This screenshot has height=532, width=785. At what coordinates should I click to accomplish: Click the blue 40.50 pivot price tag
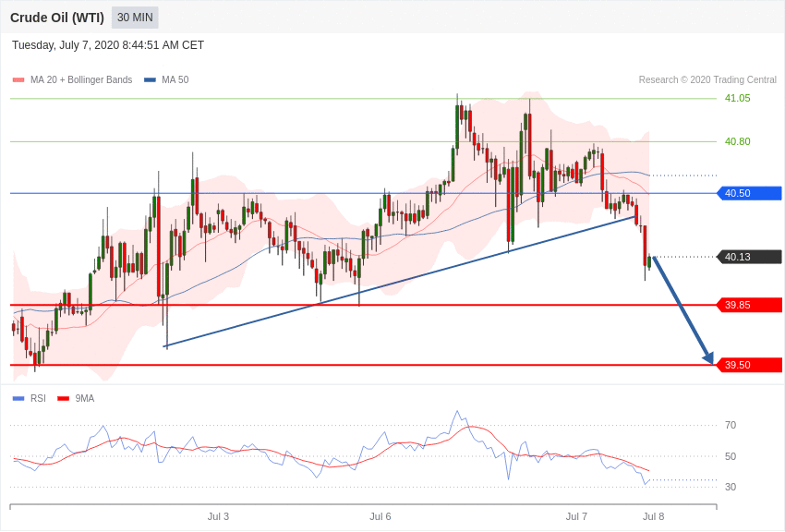click(x=749, y=193)
